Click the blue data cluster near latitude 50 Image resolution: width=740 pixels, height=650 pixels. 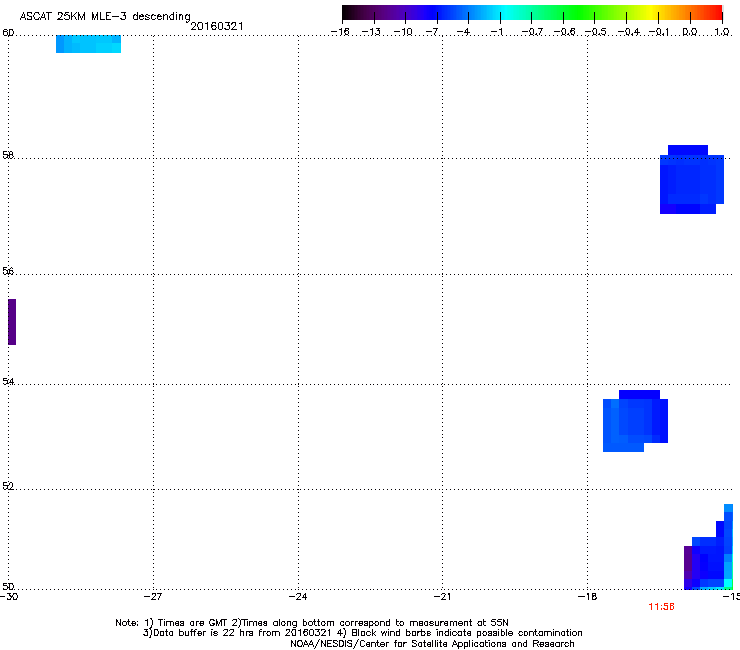click(708, 548)
